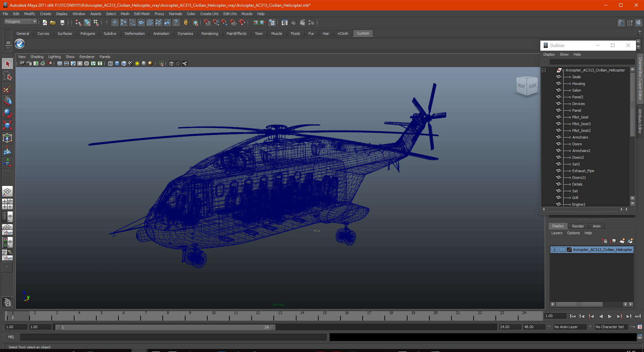Select Exhaust_Pipe in the Outliner

click(x=583, y=171)
